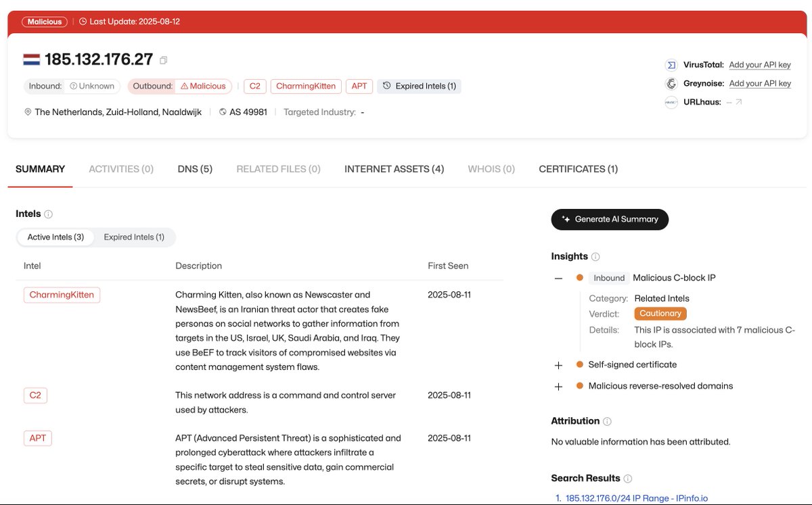Image resolution: width=812 pixels, height=505 pixels.
Task: Click the Cautionary verdict badge
Action: [x=660, y=314]
